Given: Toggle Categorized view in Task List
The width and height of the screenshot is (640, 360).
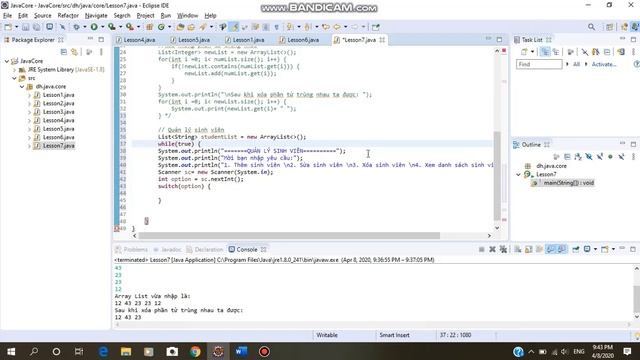Looking at the screenshot, I should pos(545,52).
